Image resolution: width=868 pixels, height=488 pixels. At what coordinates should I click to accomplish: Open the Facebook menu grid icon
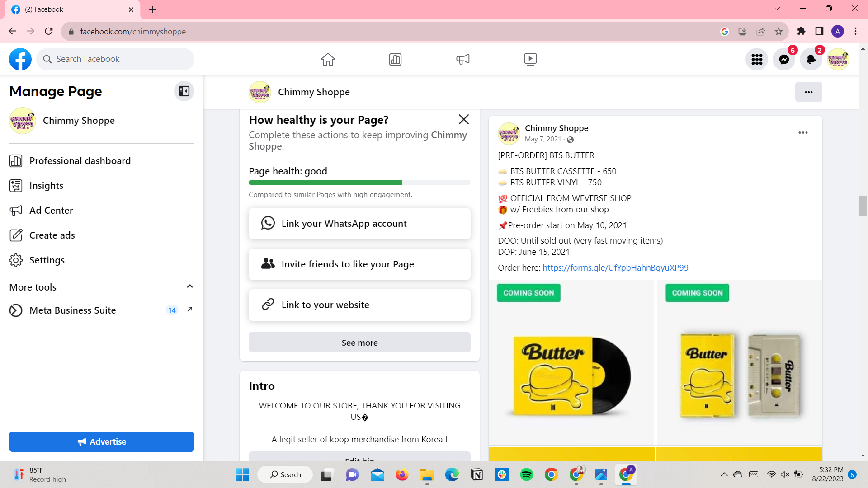tap(757, 59)
